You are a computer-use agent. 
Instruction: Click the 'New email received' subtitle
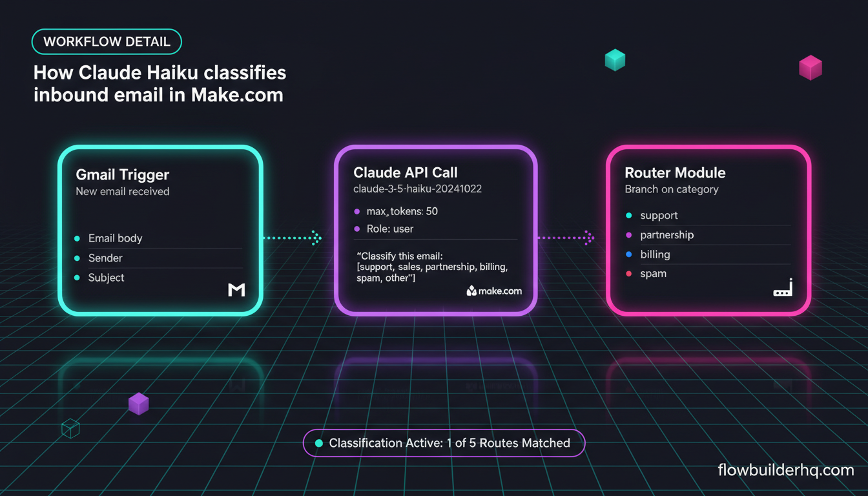123,191
